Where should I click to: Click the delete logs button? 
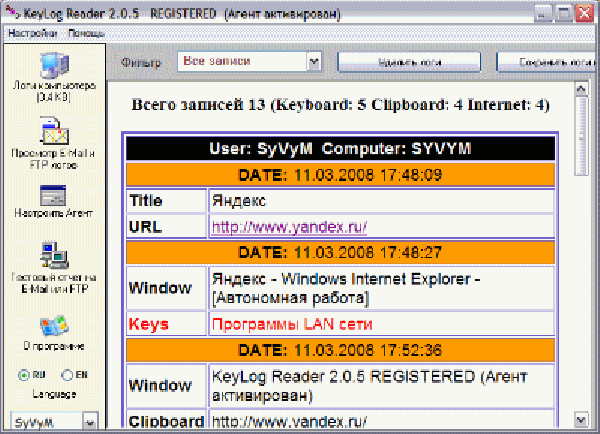[x=409, y=62]
